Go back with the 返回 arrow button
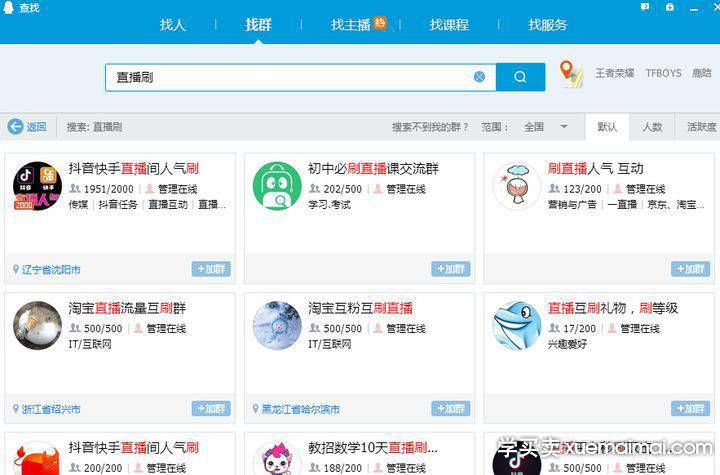 tap(27, 127)
